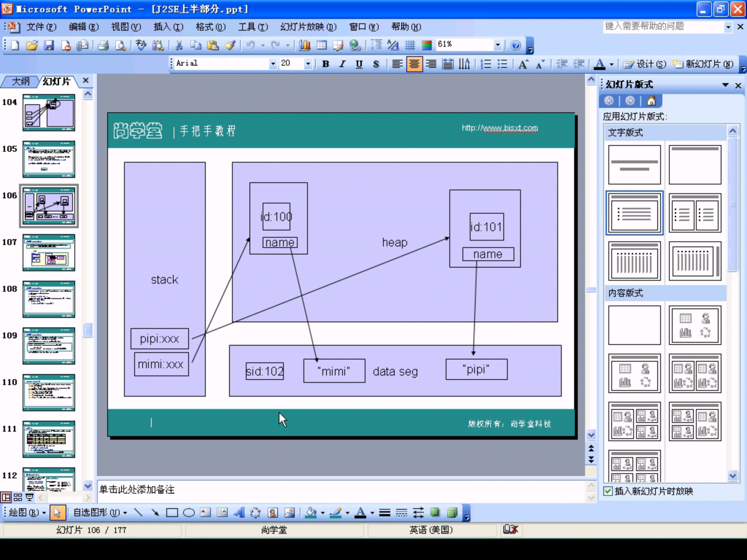Toggle Bold formatting button
The height and width of the screenshot is (560, 747).
click(325, 64)
